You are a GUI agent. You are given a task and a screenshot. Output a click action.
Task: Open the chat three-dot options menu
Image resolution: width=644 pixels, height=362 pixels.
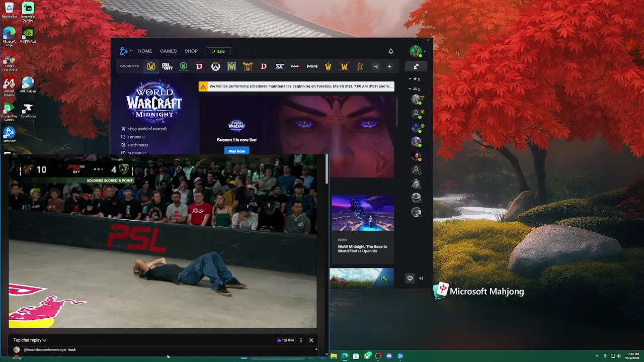[301, 340]
